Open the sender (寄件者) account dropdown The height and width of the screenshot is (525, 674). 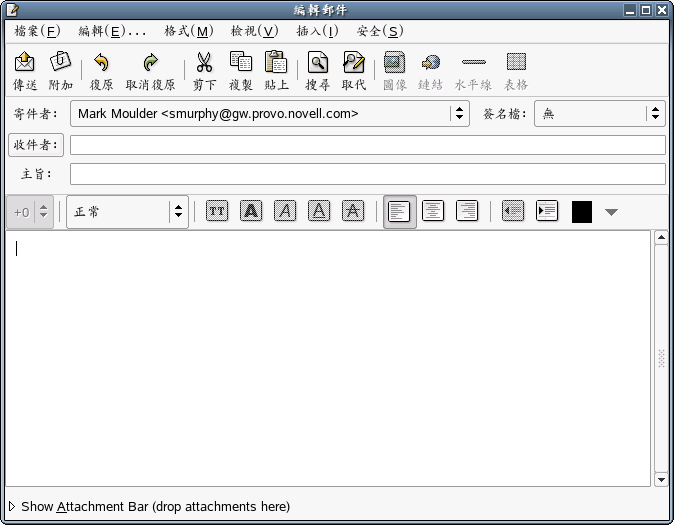click(270, 114)
